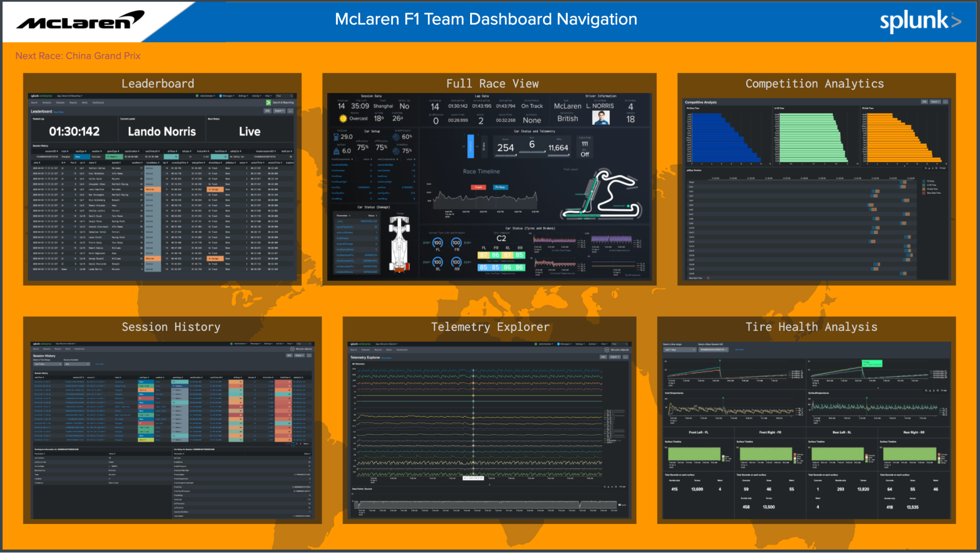Click the Session History panel title
The height and width of the screenshot is (553, 980).
pos(171,327)
